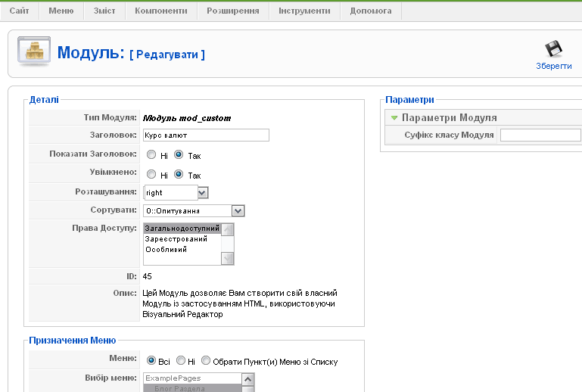Click the module boxes icon beside Модуль
This screenshot has height=392, width=582.
coord(34,51)
